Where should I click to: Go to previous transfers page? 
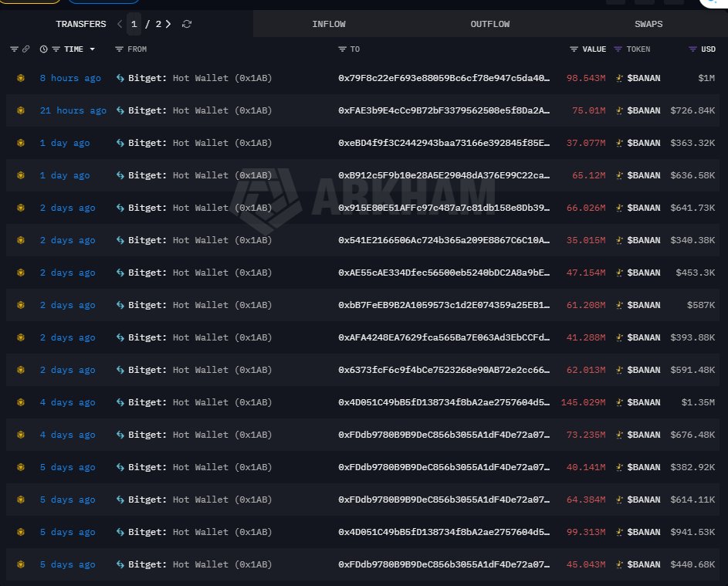[120, 24]
